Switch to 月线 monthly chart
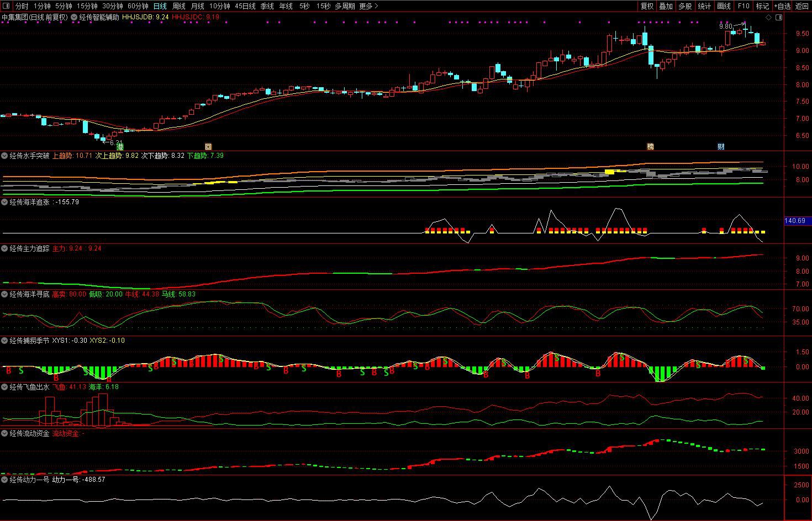The height and width of the screenshot is (521, 812). pyautogui.click(x=198, y=6)
